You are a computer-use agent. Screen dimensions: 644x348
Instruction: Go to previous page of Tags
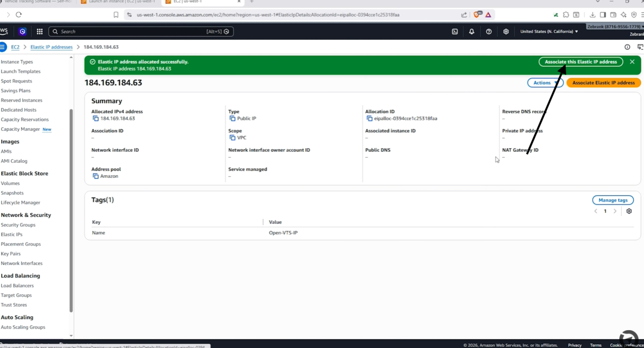pyautogui.click(x=596, y=211)
